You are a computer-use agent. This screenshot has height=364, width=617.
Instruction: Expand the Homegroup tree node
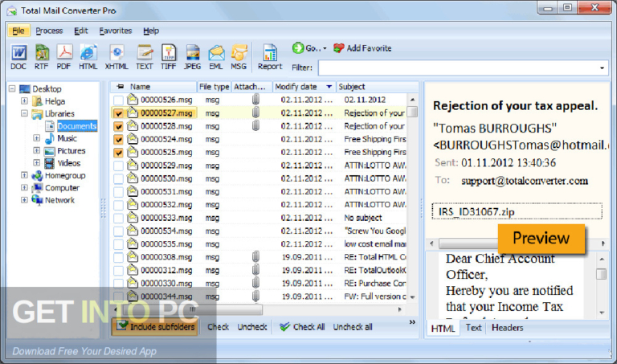(x=24, y=175)
